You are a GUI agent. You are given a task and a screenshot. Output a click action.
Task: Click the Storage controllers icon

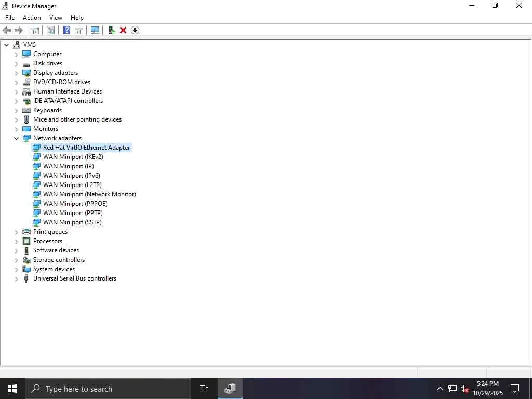click(x=26, y=260)
